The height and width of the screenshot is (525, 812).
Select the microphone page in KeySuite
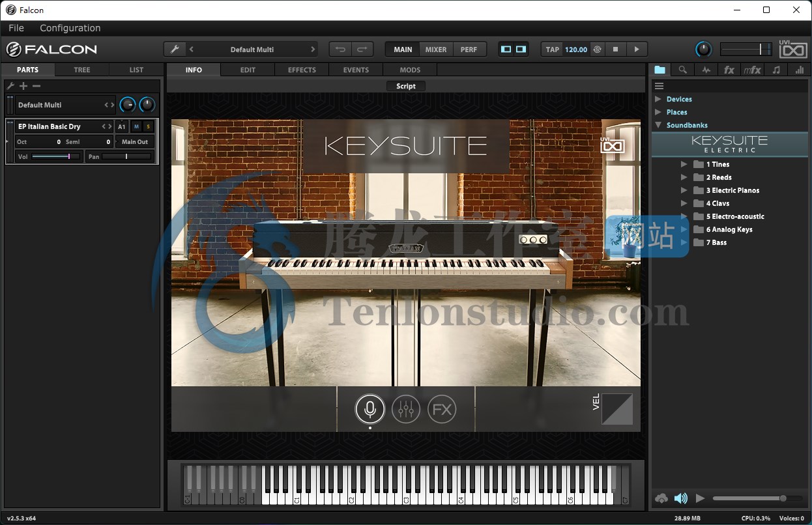click(370, 409)
